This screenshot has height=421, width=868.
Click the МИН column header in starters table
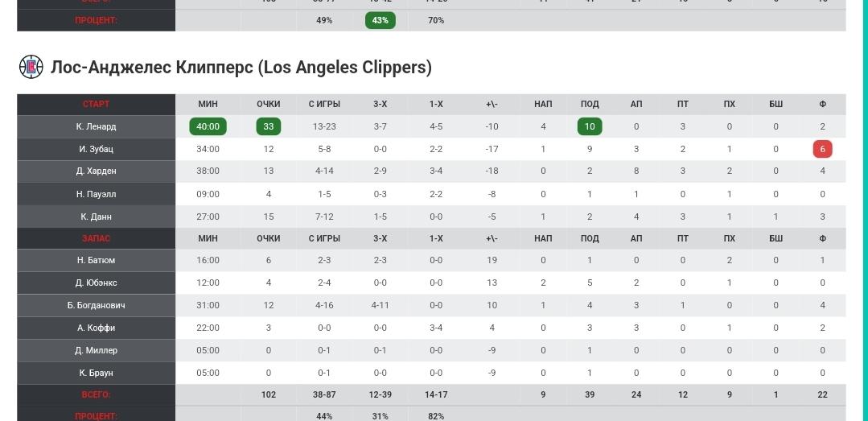tap(208, 104)
